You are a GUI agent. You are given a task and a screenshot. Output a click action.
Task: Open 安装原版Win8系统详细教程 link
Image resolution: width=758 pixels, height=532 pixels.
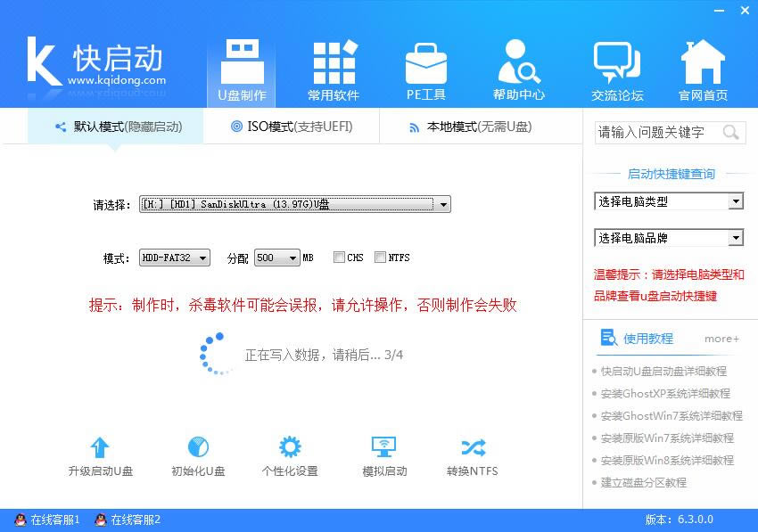click(667, 460)
